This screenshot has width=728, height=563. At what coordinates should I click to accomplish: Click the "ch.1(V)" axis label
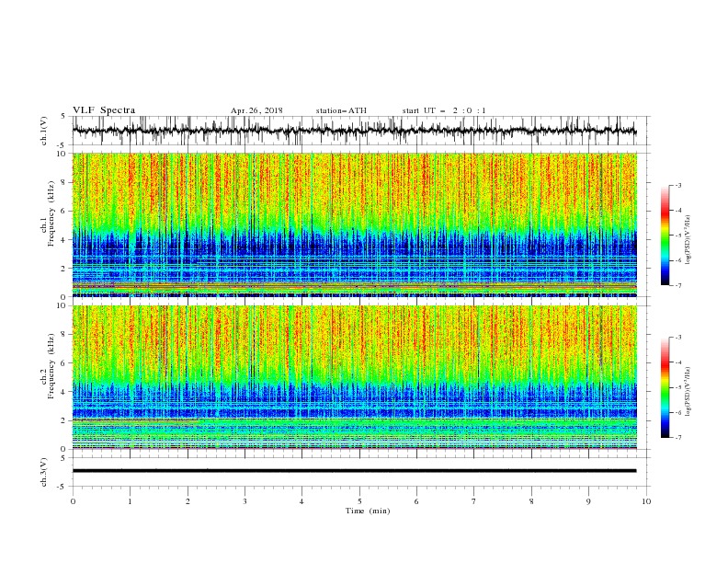click(44, 131)
